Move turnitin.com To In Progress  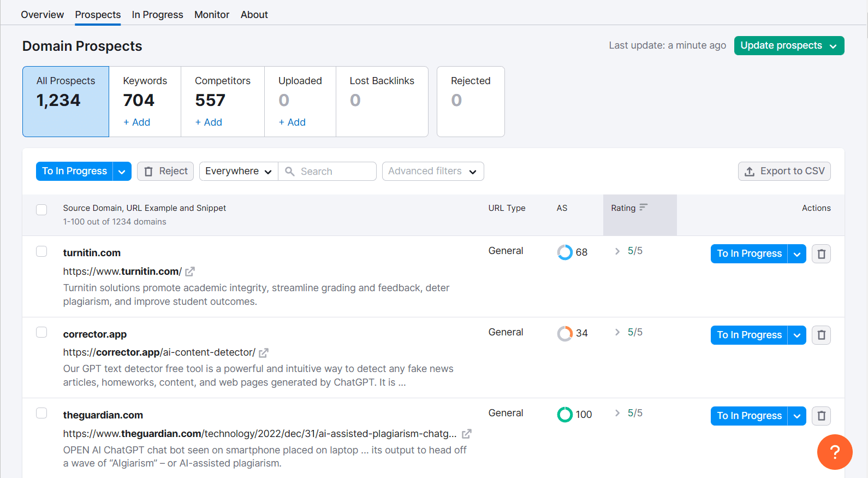[x=749, y=253]
